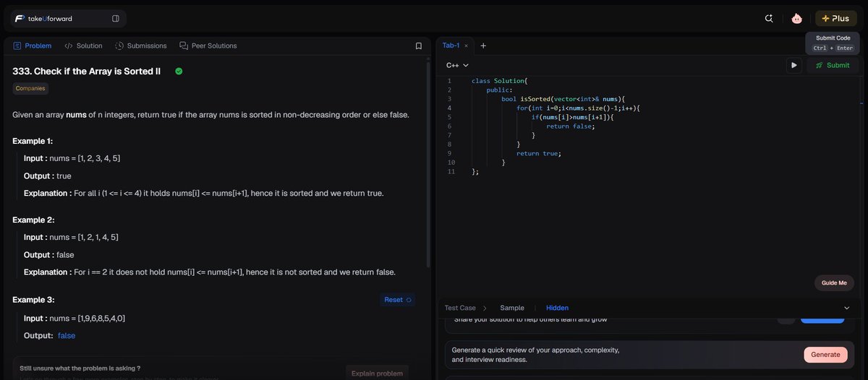Open the Plus upgrade button

[835, 18]
